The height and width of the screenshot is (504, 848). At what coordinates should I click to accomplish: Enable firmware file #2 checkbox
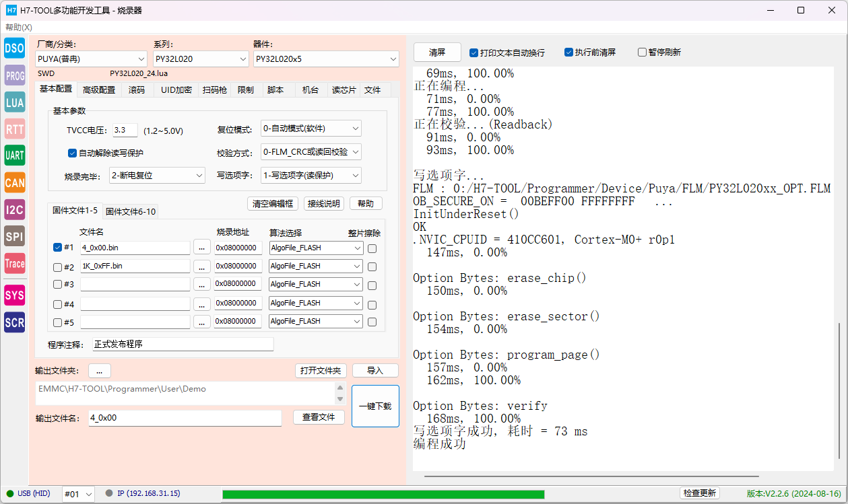pos(57,267)
